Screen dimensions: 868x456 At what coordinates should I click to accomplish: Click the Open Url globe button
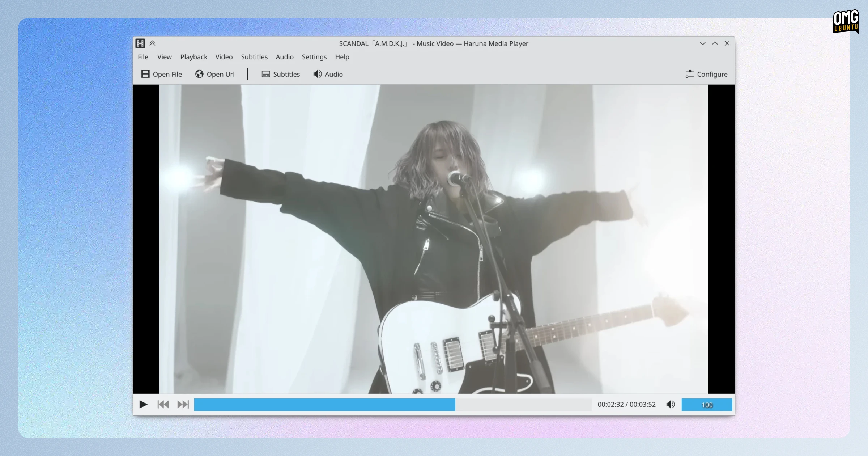click(215, 74)
